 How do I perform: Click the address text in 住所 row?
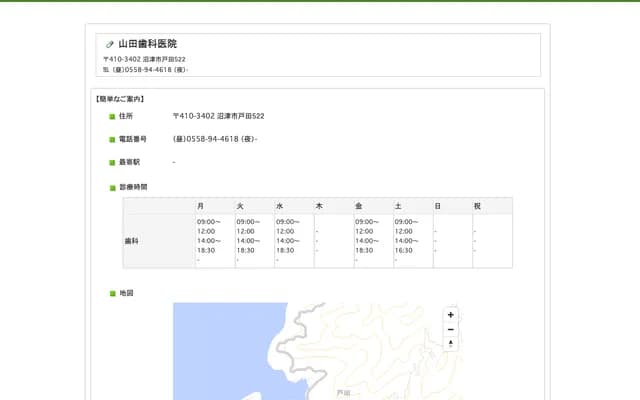(218, 116)
